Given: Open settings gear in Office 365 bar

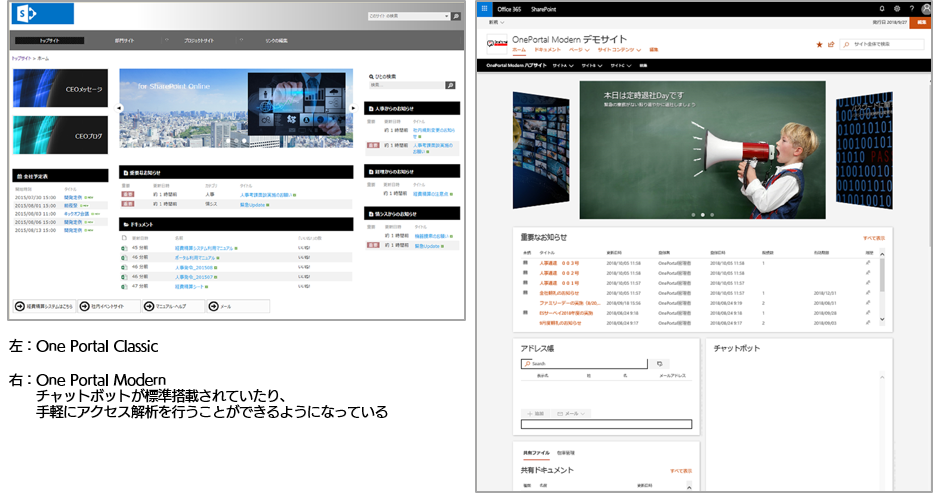Looking at the screenshot, I should click(x=897, y=8).
